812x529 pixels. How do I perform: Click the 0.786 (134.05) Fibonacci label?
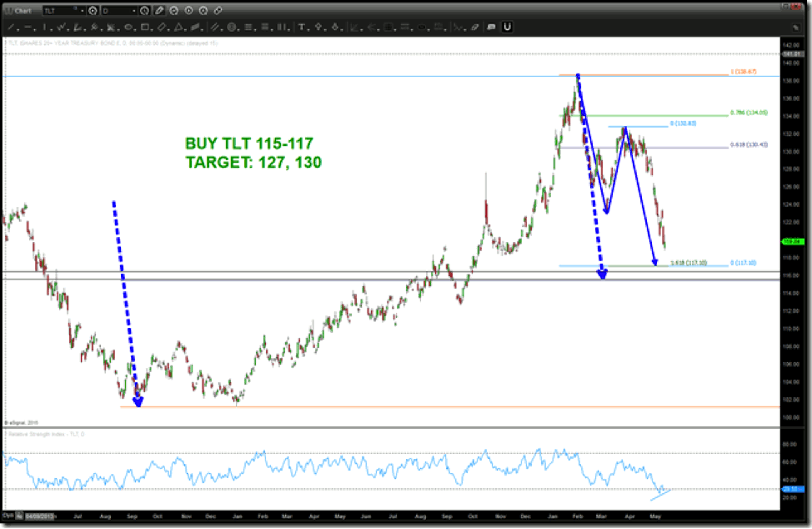coord(749,113)
